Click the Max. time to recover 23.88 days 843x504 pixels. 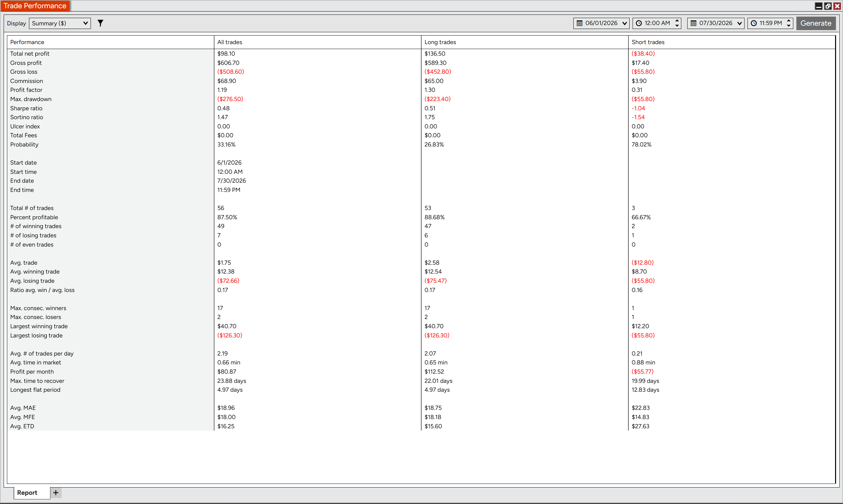click(x=231, y=381)
